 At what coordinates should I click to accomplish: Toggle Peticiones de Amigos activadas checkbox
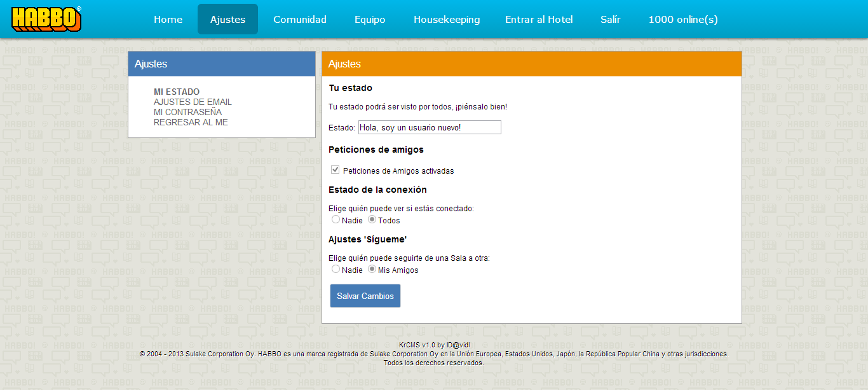(x=335, y=171)
